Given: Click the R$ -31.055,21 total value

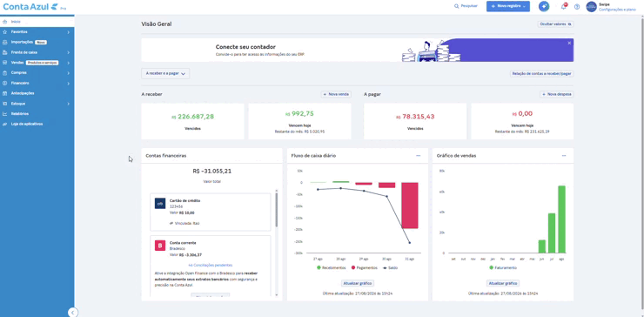Looking at the screenshot, I should pos(211,171).
